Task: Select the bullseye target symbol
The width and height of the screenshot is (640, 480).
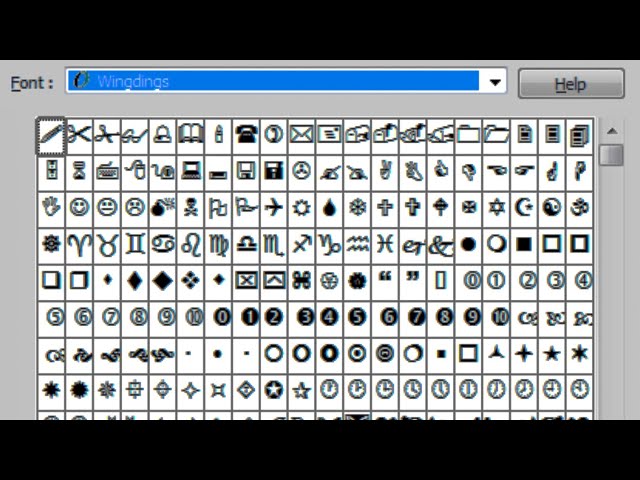Action: [357, 353]
